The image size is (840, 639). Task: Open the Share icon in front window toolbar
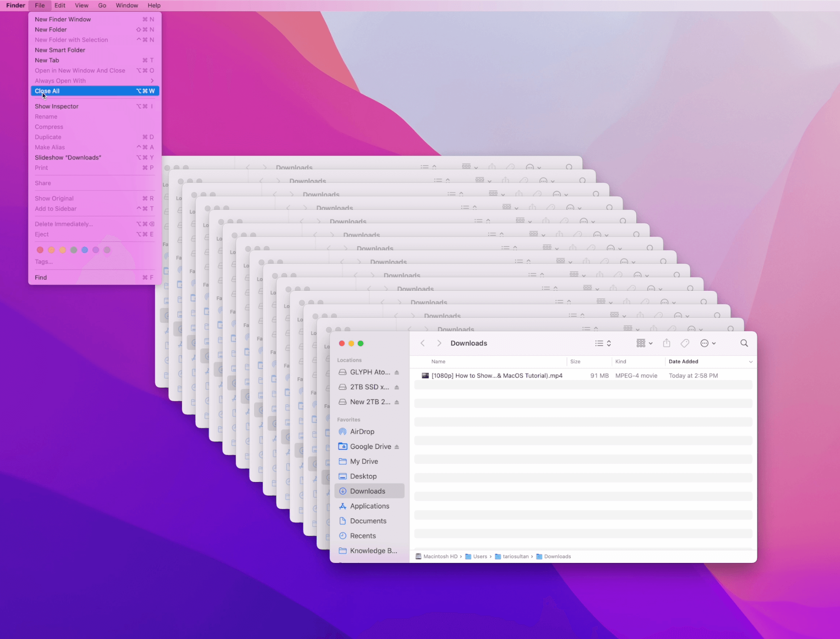point(666,343)
